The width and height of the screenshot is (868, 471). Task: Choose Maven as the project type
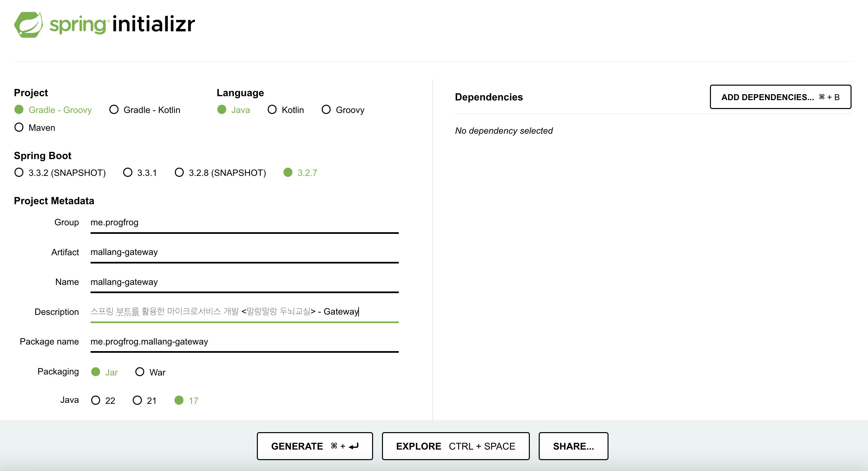click(x=19, y=127)
